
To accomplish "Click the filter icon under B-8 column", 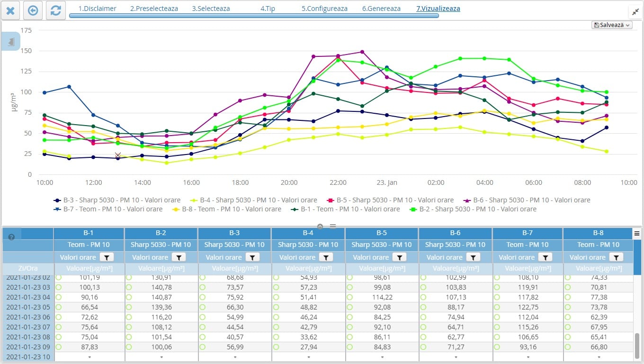I will pyautogui.click(x=616, y=257).
